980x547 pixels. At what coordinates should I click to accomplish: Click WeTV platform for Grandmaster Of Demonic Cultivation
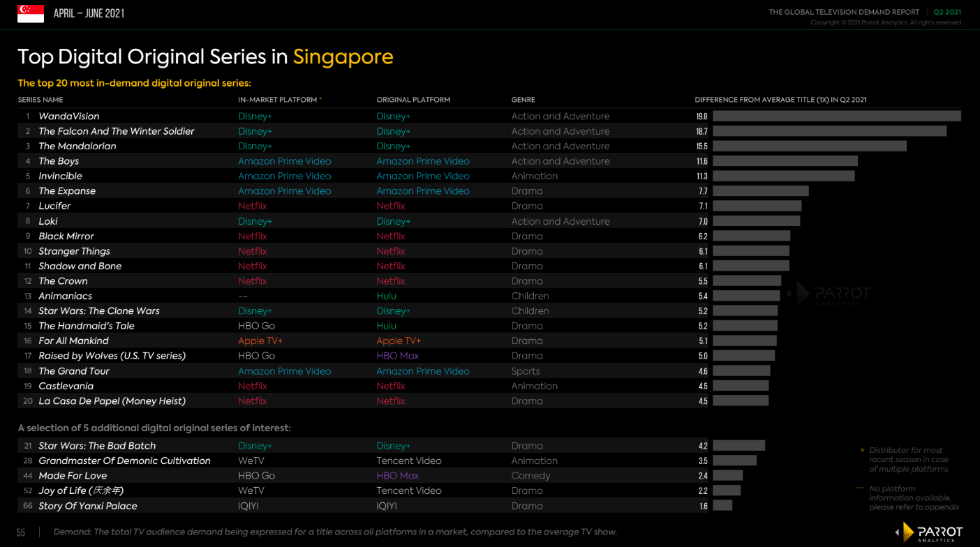pos(251,461)
